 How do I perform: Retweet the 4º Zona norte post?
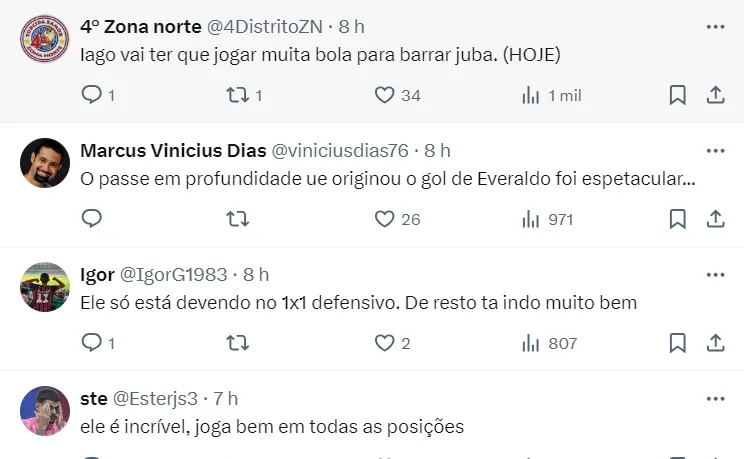[x=237, y=95]
